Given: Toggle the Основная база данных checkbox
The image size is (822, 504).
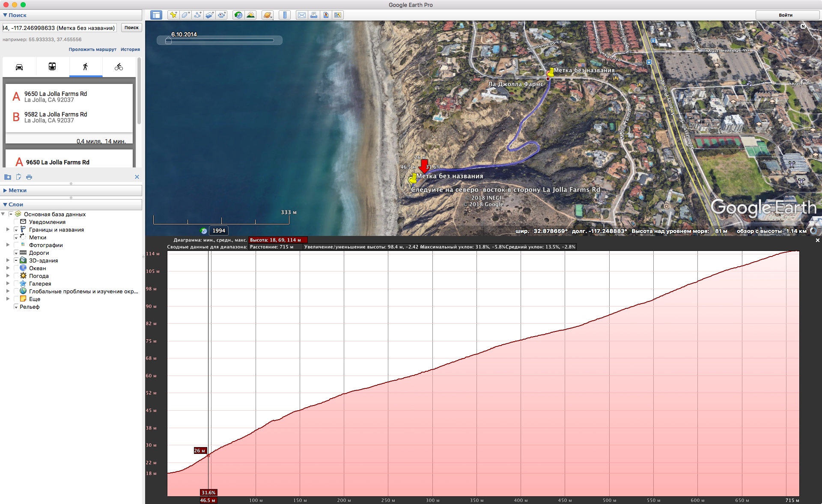Looking at the screenshot, I should pyautogui.click(x=11, y=214).
